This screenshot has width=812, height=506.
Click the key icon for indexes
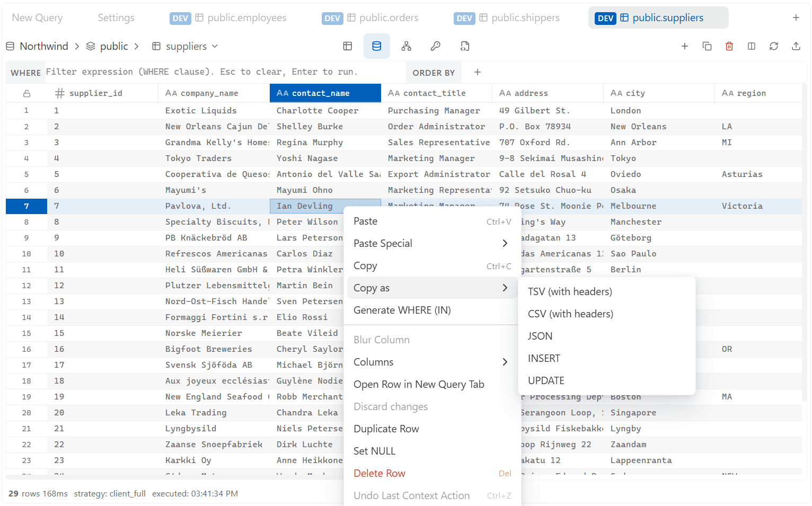(x=436, y=46)
